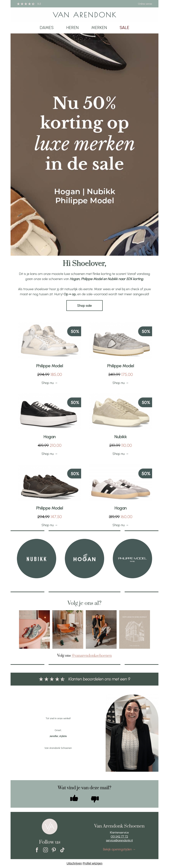Click the Nubikk round brand logo

click(37, 559)
